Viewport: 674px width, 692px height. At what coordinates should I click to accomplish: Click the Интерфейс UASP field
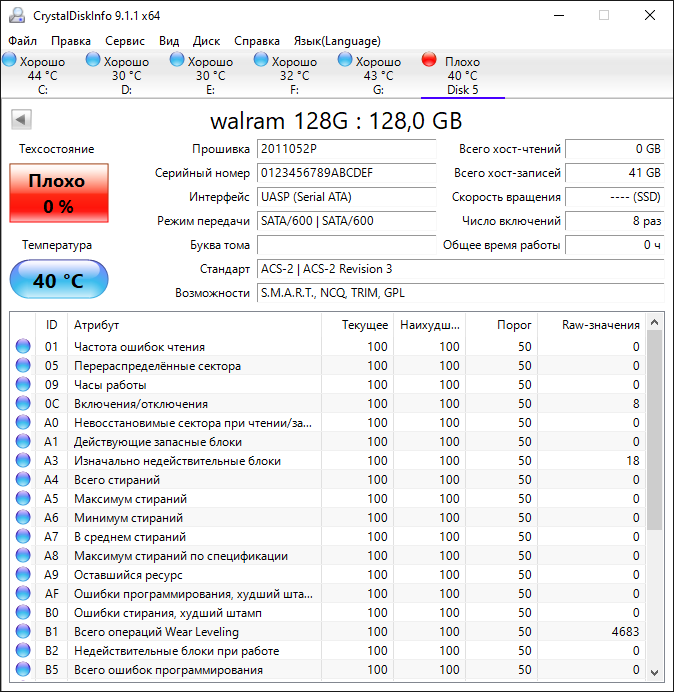point(346,197)
